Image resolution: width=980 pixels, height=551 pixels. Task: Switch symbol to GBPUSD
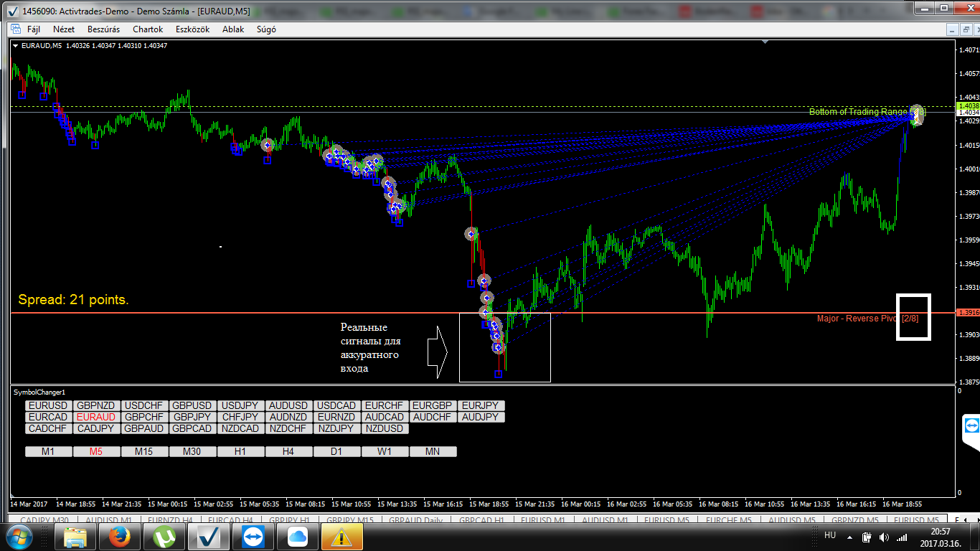tap(193, 405)
